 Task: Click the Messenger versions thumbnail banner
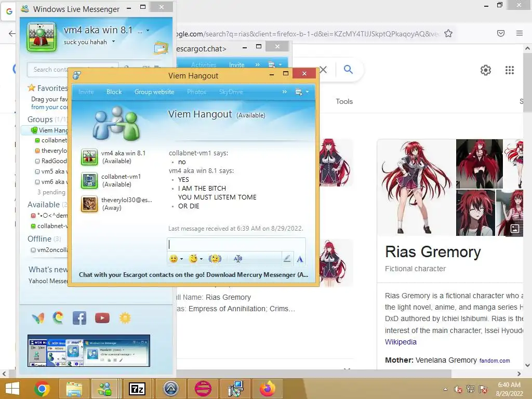click(89, 351)
